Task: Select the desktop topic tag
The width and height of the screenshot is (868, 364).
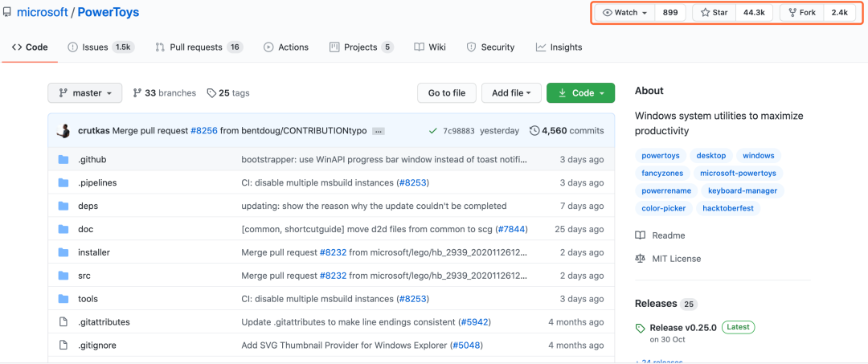Action: tap(711, 155)
